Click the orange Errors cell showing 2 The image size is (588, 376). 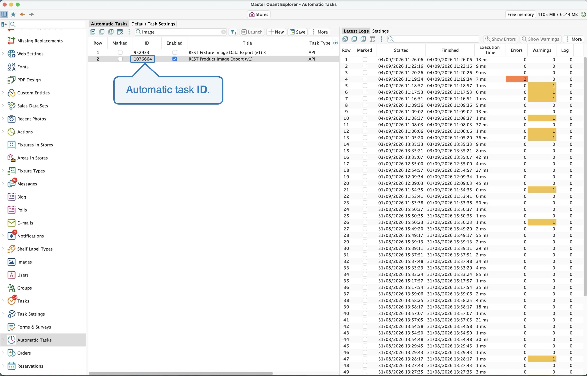point(516,79)
